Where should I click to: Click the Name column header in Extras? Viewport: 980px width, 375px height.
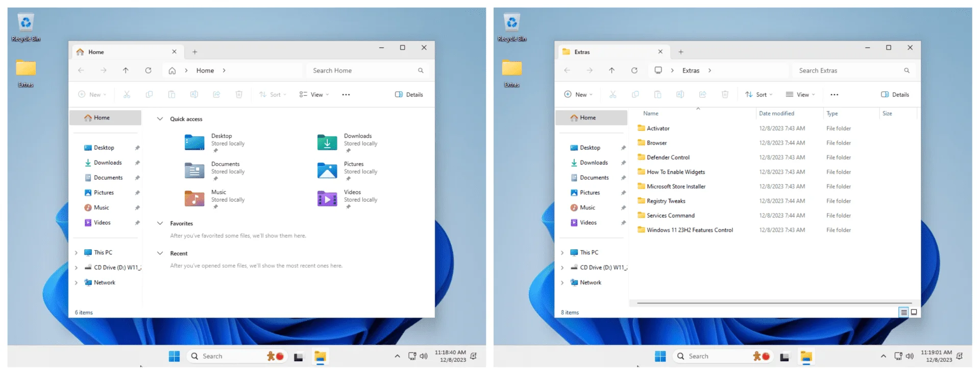pyautogui.click(x=651, y=113)
